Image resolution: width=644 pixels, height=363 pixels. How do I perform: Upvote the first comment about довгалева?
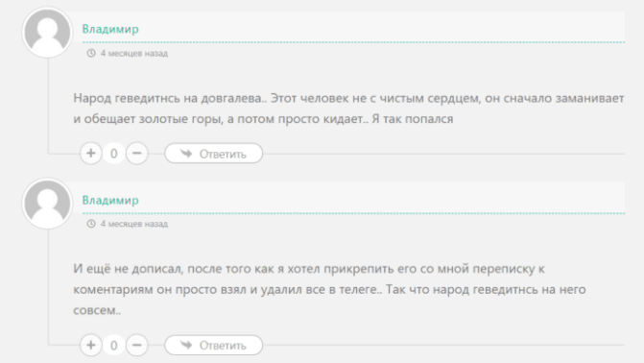tap(91, 154)
